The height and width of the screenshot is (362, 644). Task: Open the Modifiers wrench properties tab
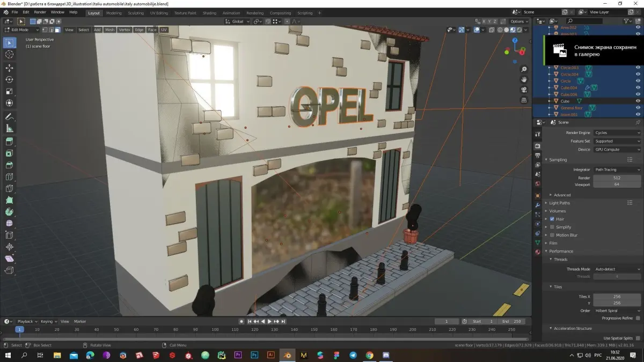pyautogui.click(x=537, y=205)
